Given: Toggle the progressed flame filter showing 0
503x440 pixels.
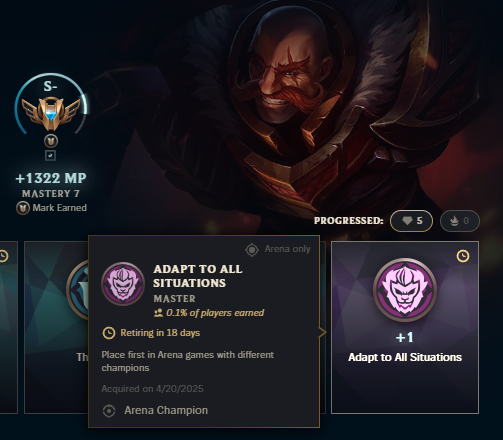Looking at the screenshot, I should (460, 221).
